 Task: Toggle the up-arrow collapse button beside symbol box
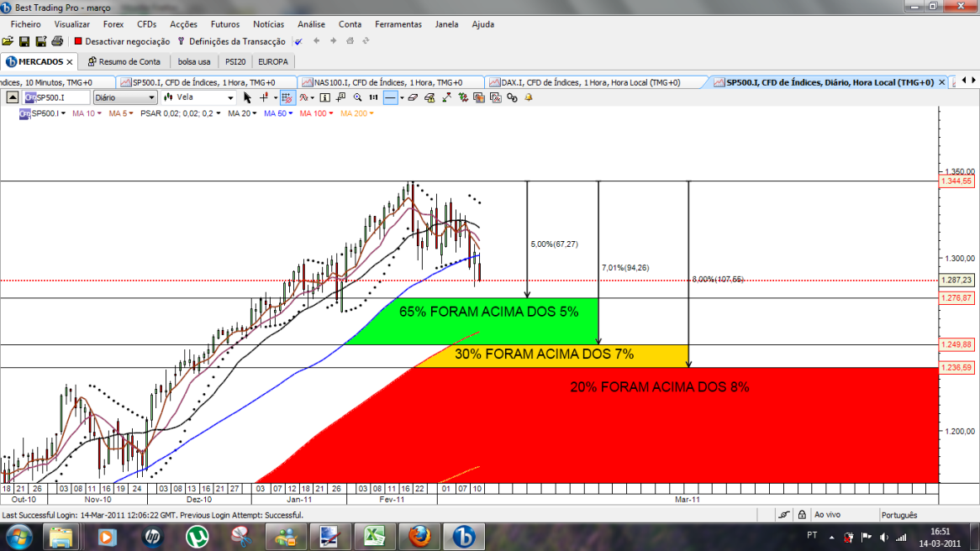click(13, 97)
